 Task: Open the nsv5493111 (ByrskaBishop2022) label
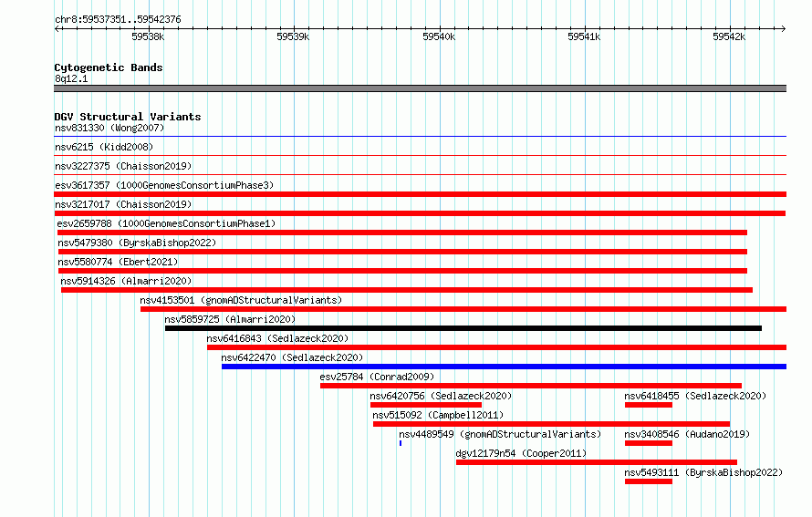point(703,472)
